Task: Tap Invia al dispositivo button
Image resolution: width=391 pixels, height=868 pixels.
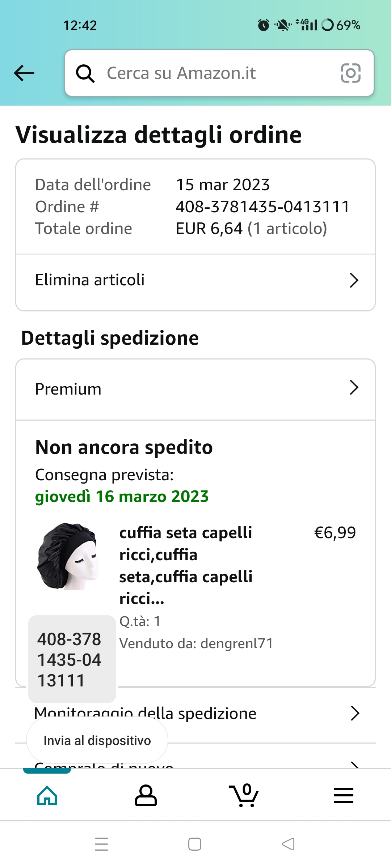Action: (x=97, y=740)
